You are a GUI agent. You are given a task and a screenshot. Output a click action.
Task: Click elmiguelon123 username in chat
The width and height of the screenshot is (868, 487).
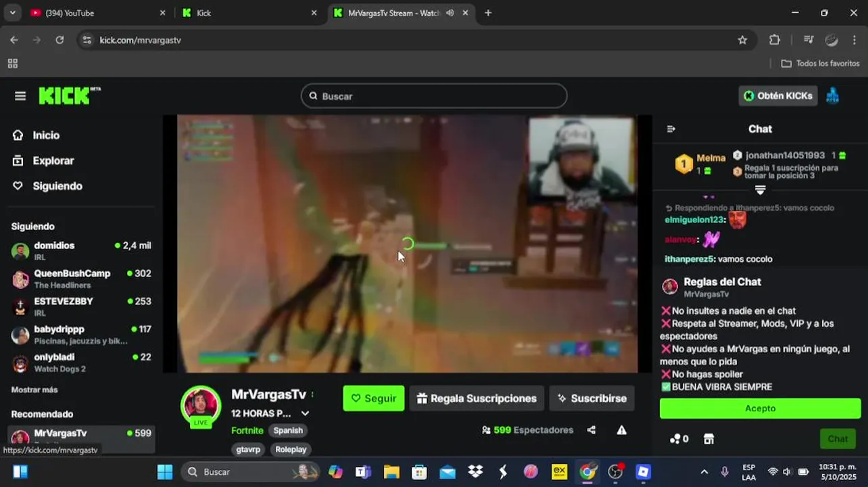tap(694, 220)
